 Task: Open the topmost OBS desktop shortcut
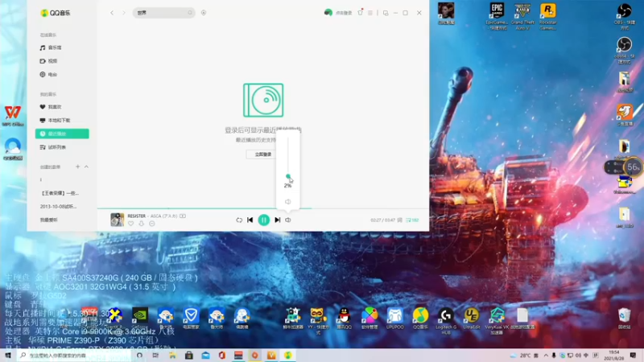tap(625, 16)
